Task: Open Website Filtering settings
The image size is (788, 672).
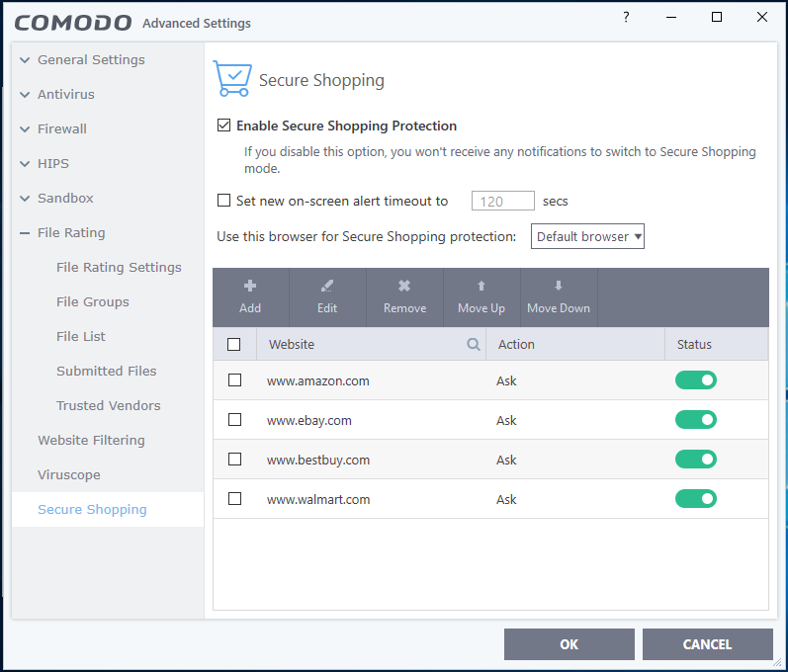Action: pos(91,441)
